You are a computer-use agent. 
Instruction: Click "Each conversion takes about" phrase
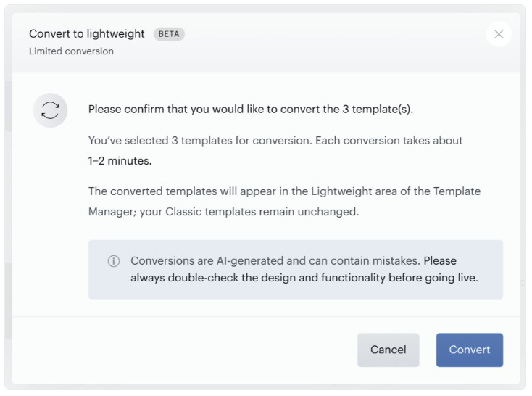388,141
